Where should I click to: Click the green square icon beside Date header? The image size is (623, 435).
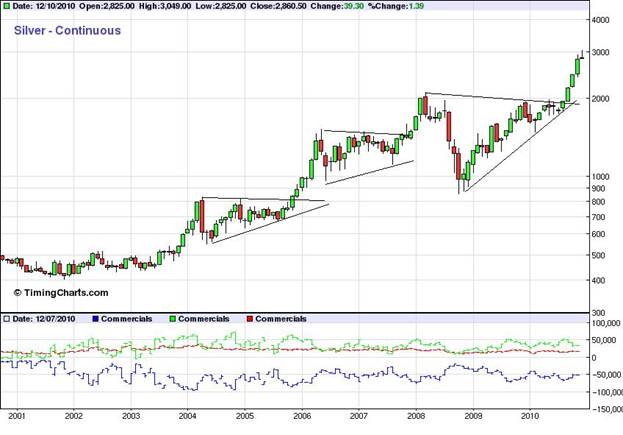point(7,6)
